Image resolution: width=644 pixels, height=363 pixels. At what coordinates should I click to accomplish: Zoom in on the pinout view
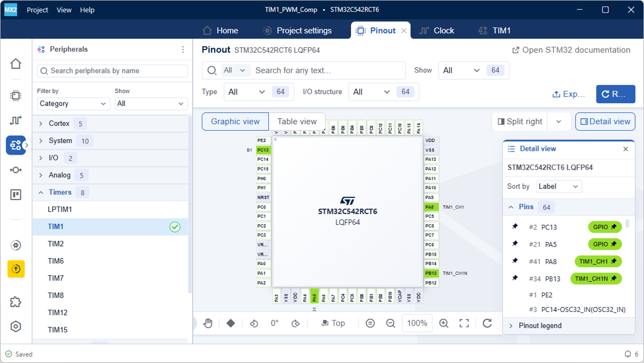coord(444,323)
